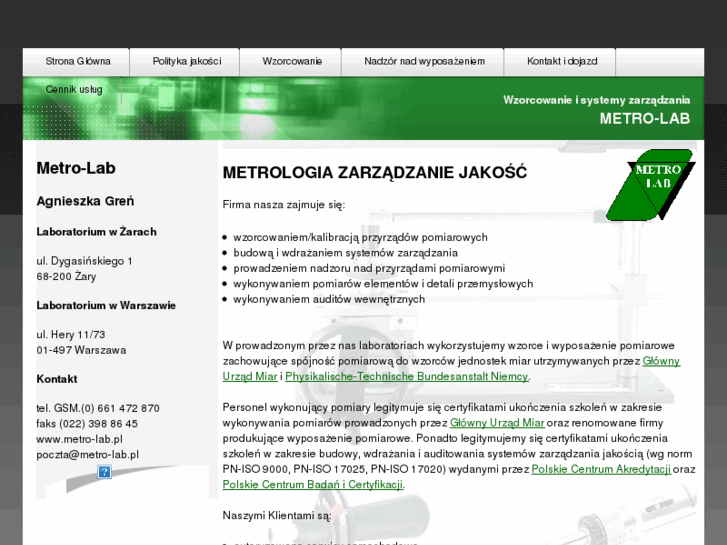Click the bullet wykonywaniem auditów wewnętrznych
Image resolution: width=727 pixels, height=545 pixels.
pos(329,299)
